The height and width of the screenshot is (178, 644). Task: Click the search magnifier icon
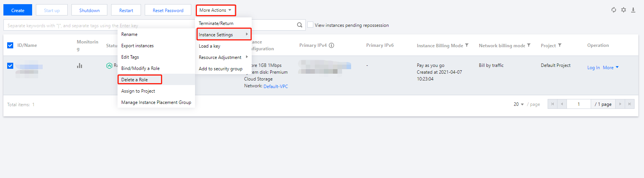pos(300,25)
